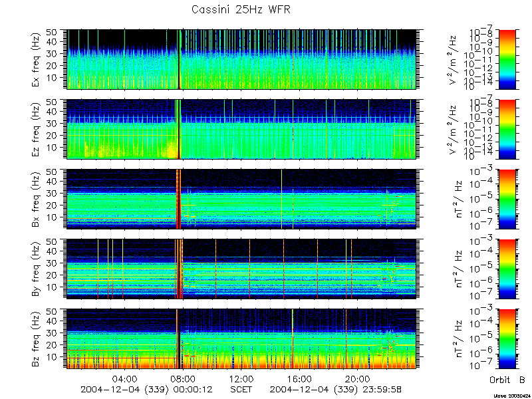Click the Bx panel nT²/Hz color bar
The image size is (532, 399).
(x=507, y=199)
